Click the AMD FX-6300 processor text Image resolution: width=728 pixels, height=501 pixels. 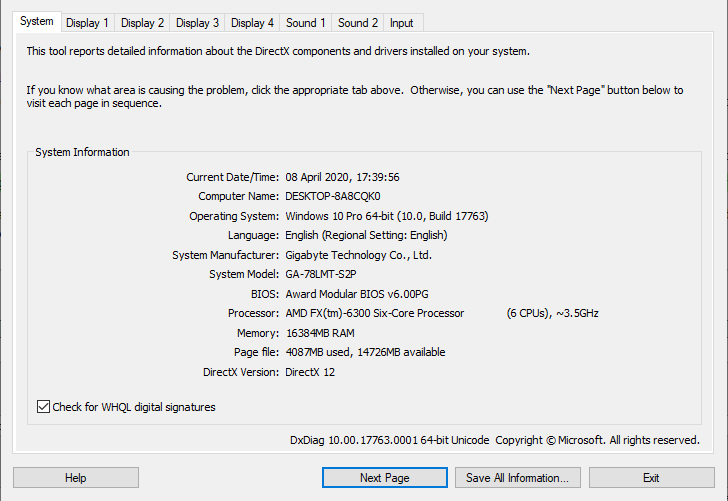point(375,313)
